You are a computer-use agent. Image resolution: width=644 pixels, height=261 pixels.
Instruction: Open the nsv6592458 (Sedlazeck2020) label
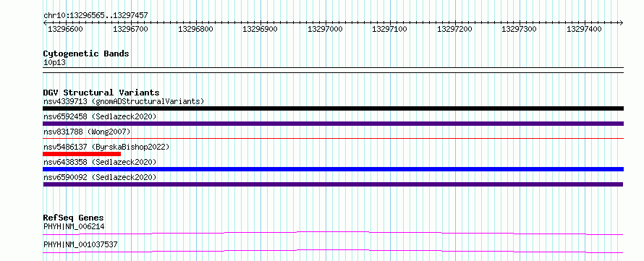tap(100, 116)
